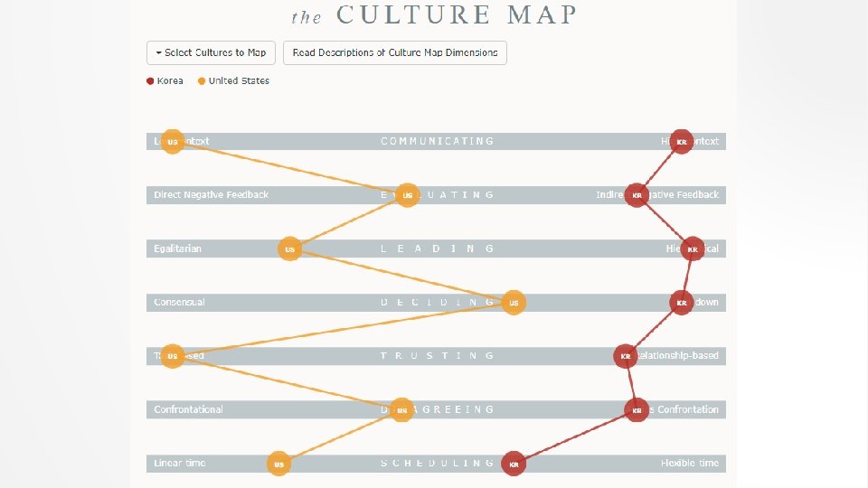Click the KR marker on Disagreeing row
This screenshot has height=488, width=868.
tap(637, 409)
